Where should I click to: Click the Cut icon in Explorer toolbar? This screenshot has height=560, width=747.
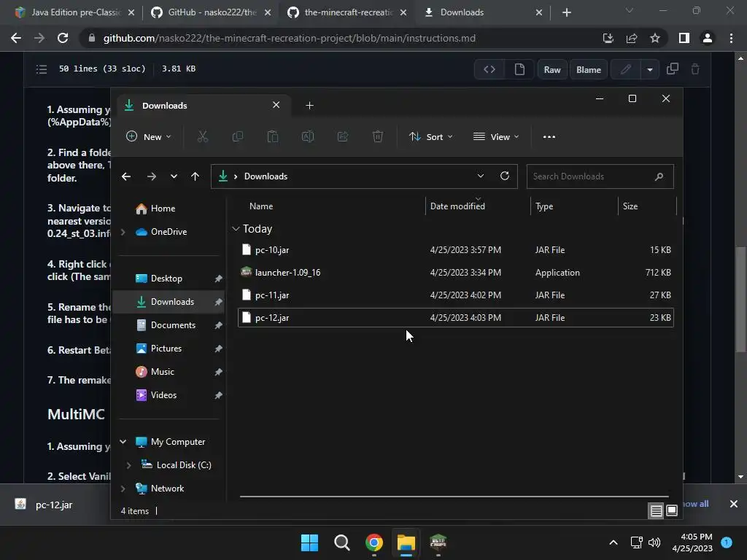point(203,136)
